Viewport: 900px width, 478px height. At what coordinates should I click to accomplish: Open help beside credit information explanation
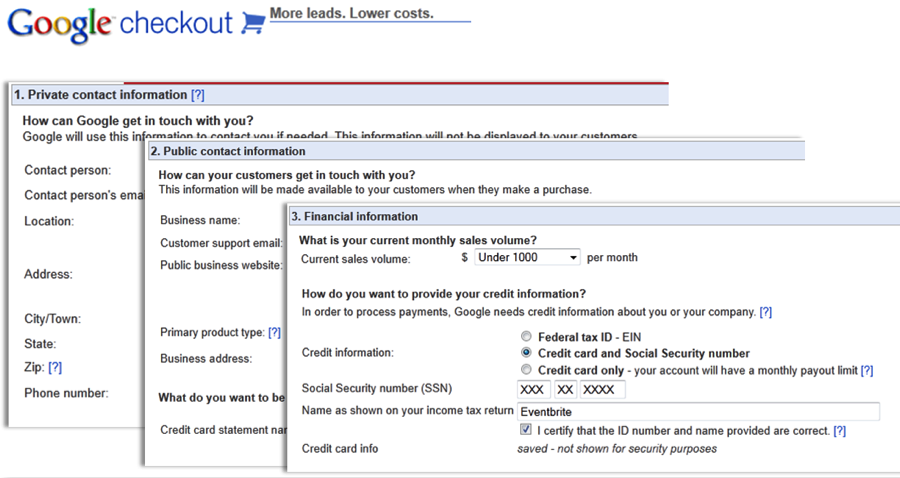pyautogui.click(x=766, y=312)
